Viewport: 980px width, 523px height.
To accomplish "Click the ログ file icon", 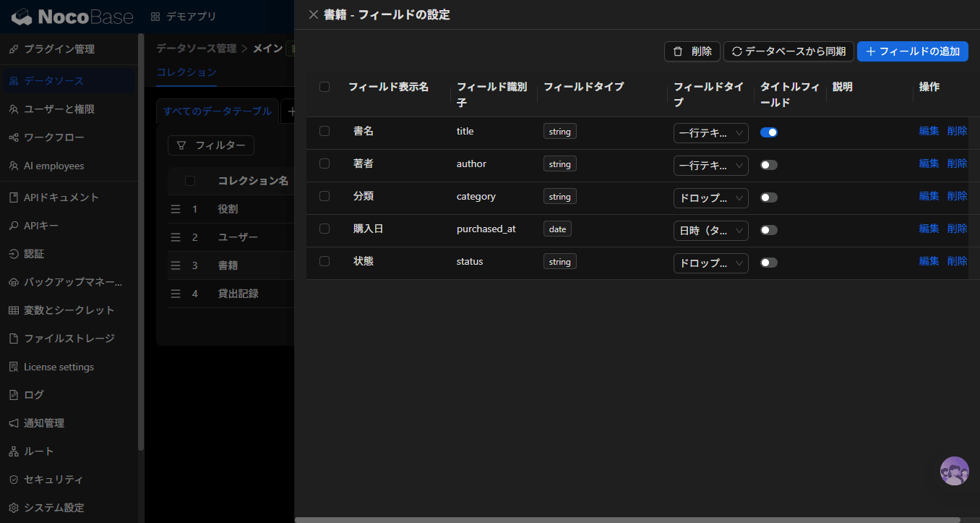I will pos(14,395).
